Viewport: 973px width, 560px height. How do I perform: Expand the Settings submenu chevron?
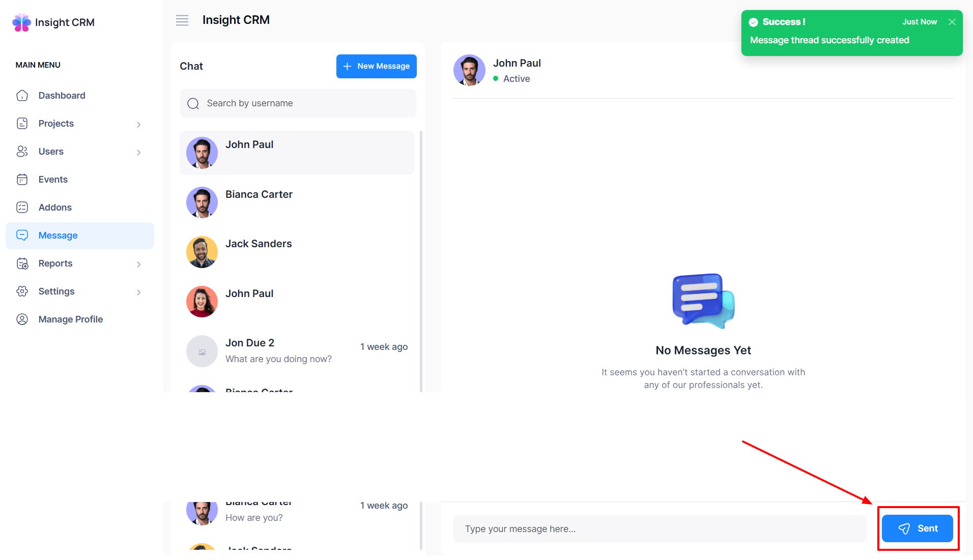[138, 292]
